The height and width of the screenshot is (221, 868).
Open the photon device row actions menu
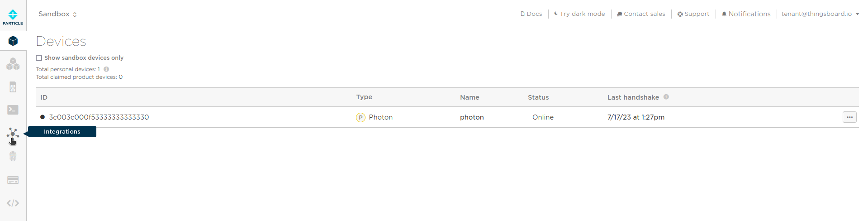pyautogui.click(x=849, y=117)
